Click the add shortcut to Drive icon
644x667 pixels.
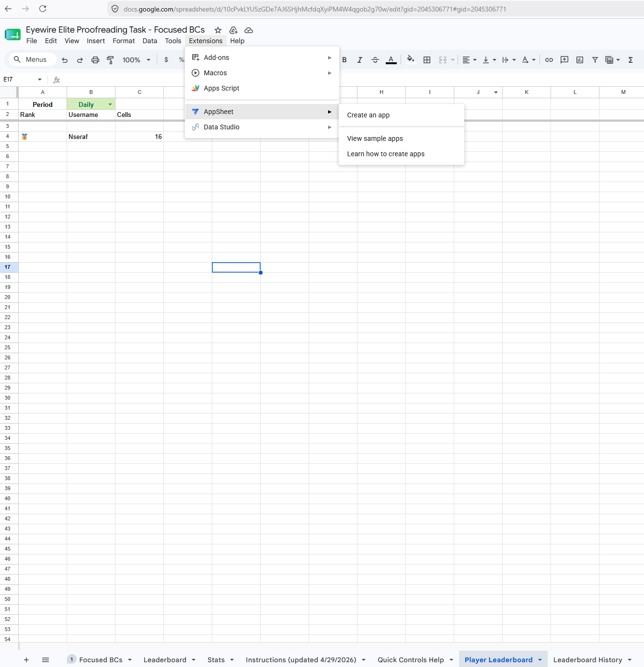pos(233,30)
